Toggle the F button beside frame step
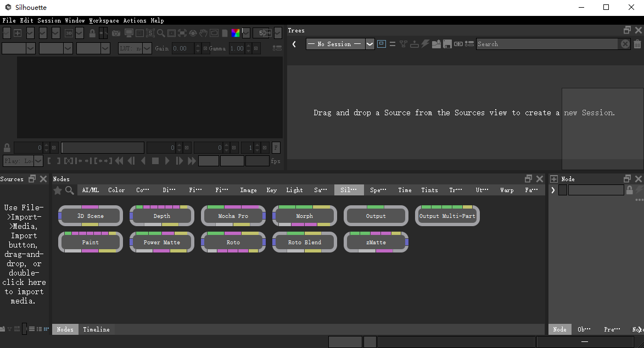This screenshot has width=644, height=348. coord(276,148)
